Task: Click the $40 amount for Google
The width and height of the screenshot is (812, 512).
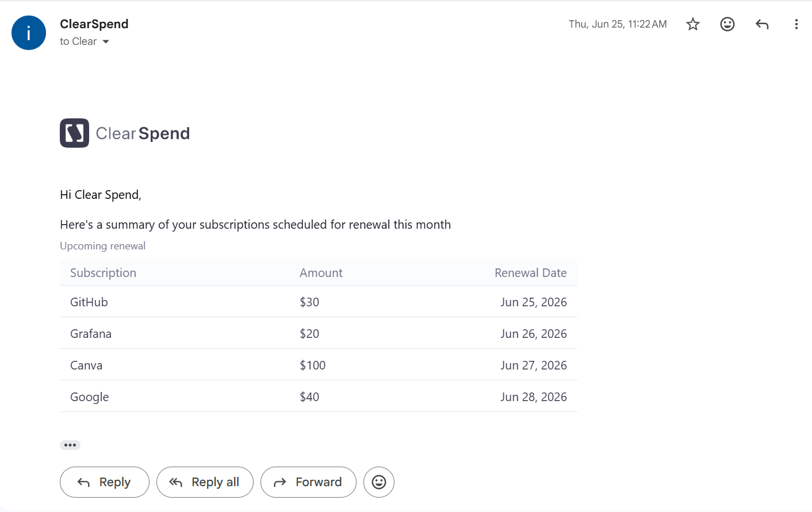Action: [309, 397]
